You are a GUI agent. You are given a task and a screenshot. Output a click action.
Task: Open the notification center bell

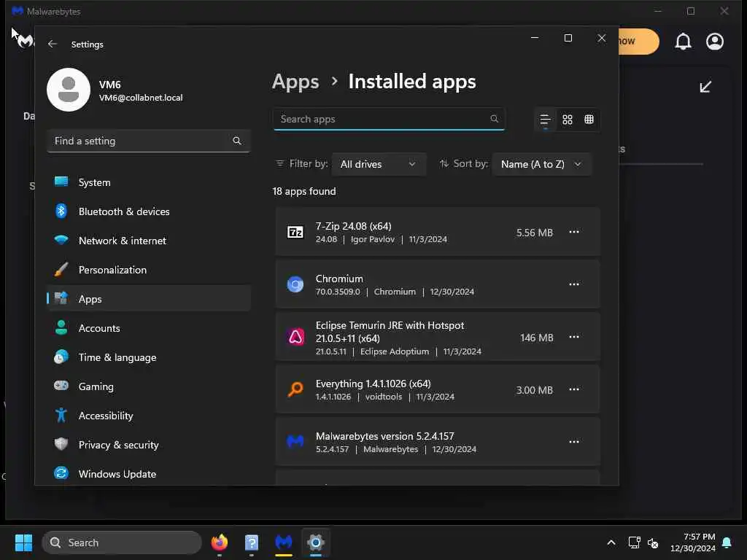[727, 542]
